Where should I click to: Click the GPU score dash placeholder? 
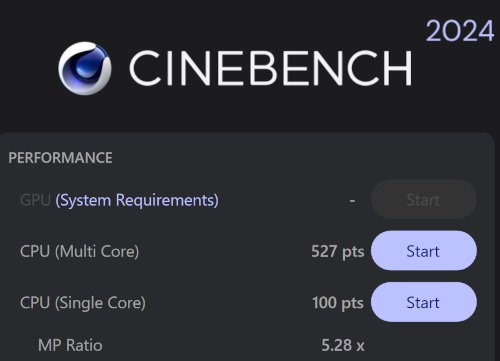click(x=352, y=201)
